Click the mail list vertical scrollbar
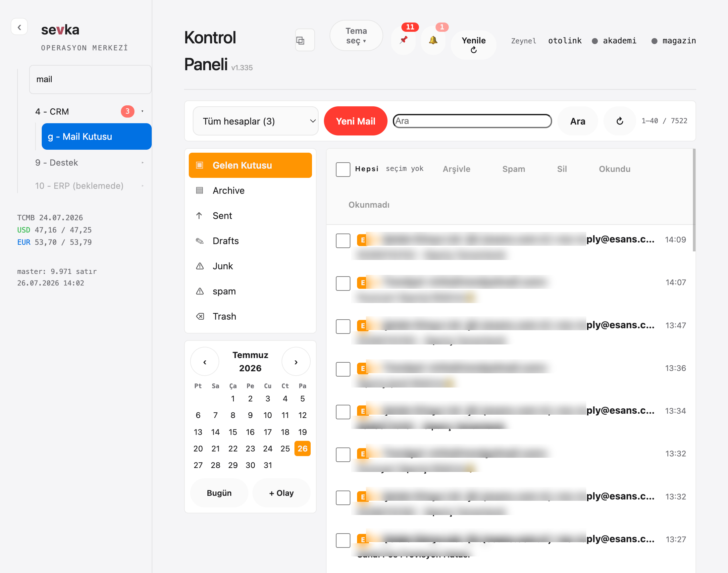Viewport: 728px width, 573px height. (x=694, y=200)
